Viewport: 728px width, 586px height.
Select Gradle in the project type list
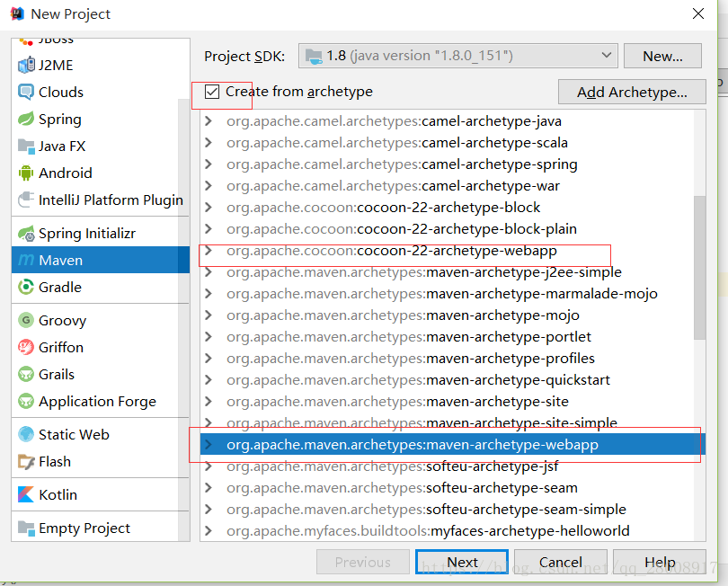[x=101, y=287]
